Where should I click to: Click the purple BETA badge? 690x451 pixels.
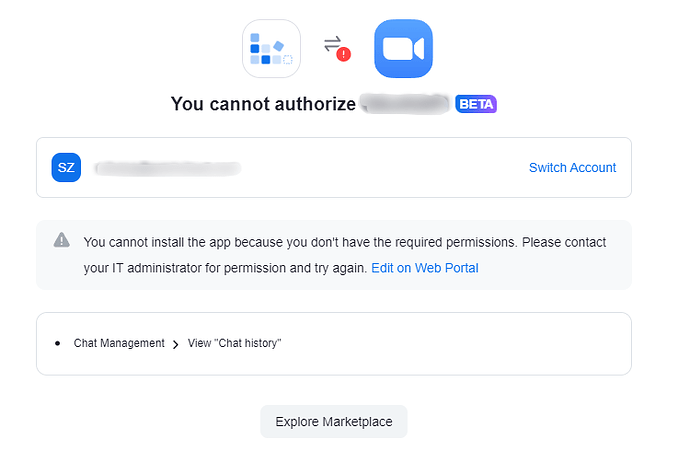click(476, 104)
